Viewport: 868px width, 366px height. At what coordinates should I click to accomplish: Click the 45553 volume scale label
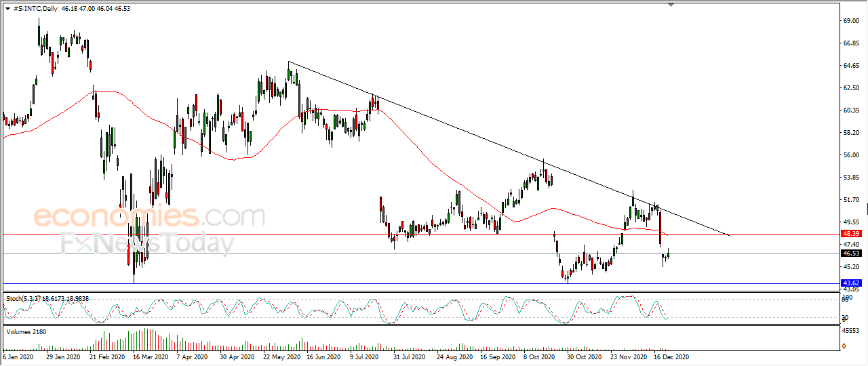point(852,330)
